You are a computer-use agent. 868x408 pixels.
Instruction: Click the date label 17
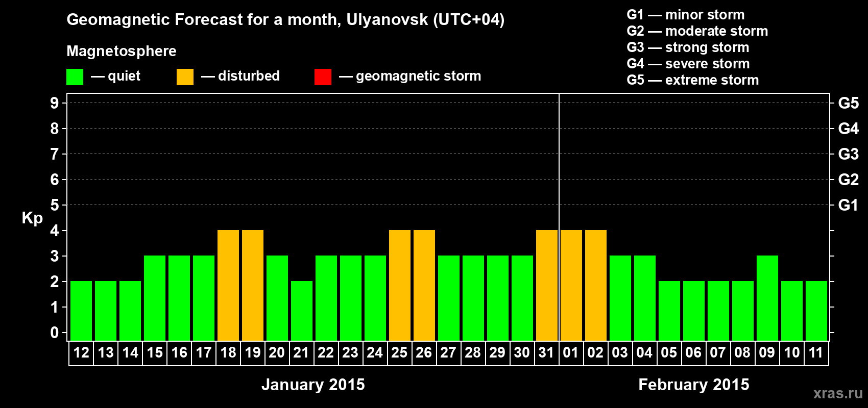pos(204,352)
